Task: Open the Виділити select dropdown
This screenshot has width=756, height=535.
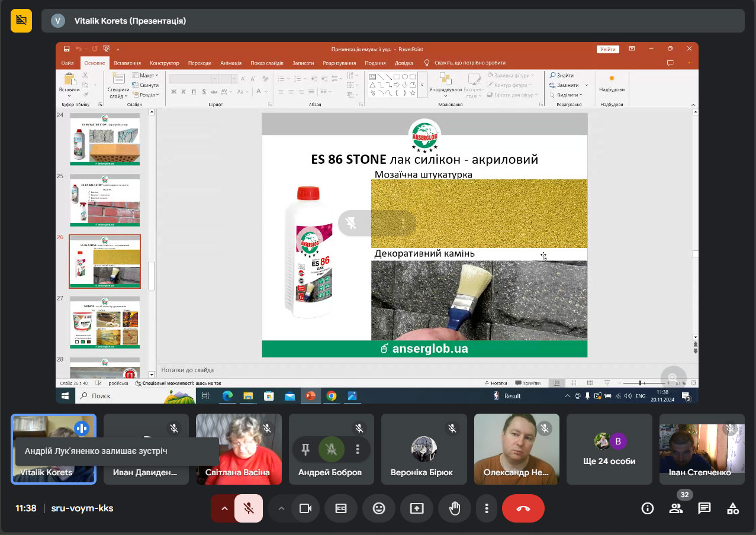Action: click(567, 95)
